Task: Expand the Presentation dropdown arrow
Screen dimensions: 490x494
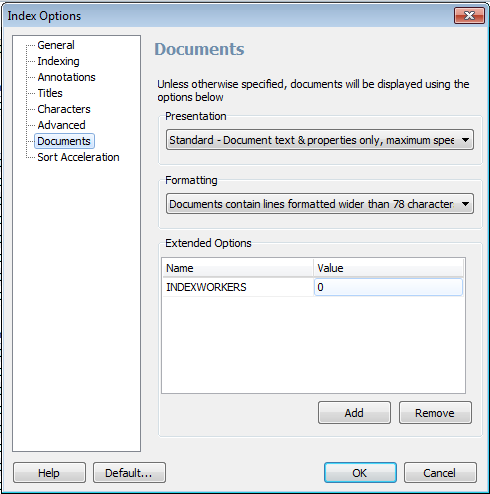Action: pos(465,140)
